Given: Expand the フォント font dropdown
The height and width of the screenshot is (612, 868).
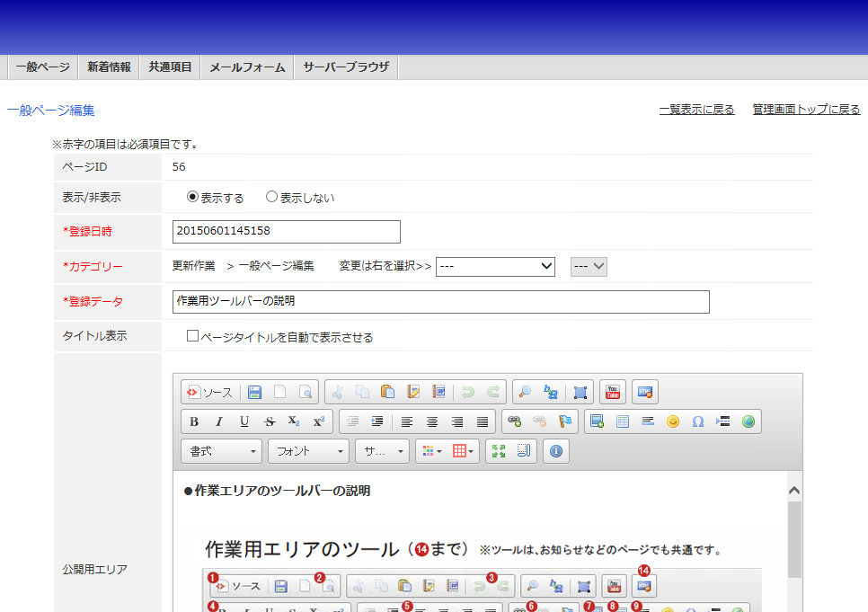Looking at the screenshot, I should (308, 451).
